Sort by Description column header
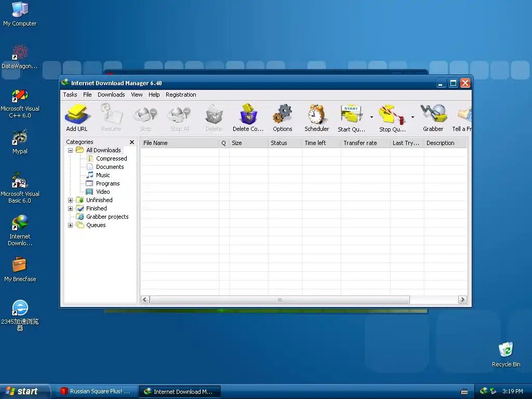Screen dimensions: 532x399 (x=445, y=143)
